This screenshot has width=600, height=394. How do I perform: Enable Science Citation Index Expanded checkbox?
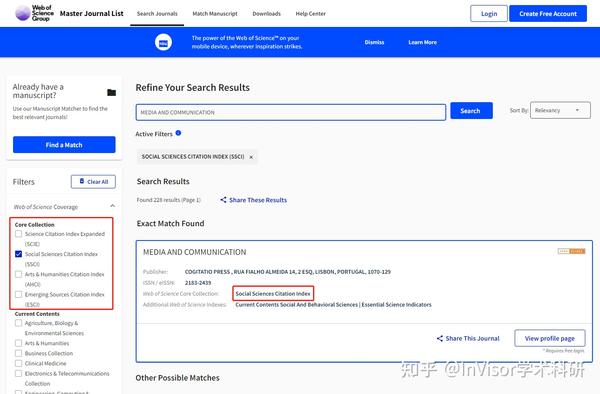coord(18,234)
